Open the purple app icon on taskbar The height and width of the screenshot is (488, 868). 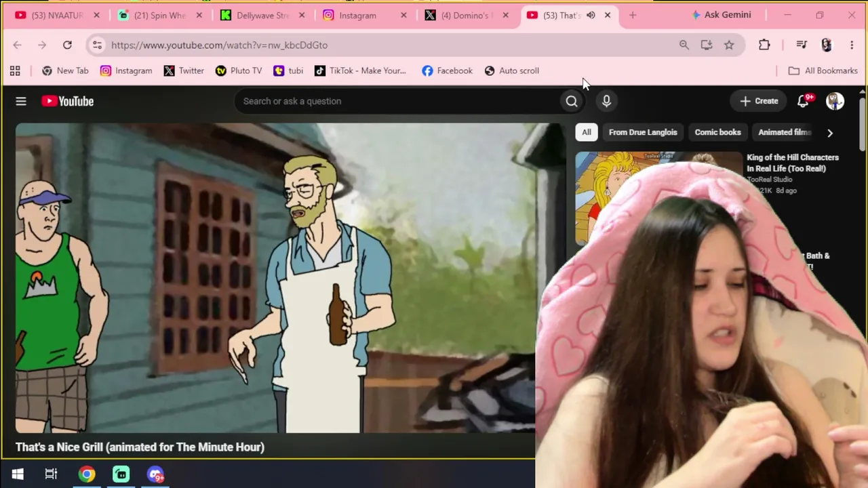click(x=155, y=474)
